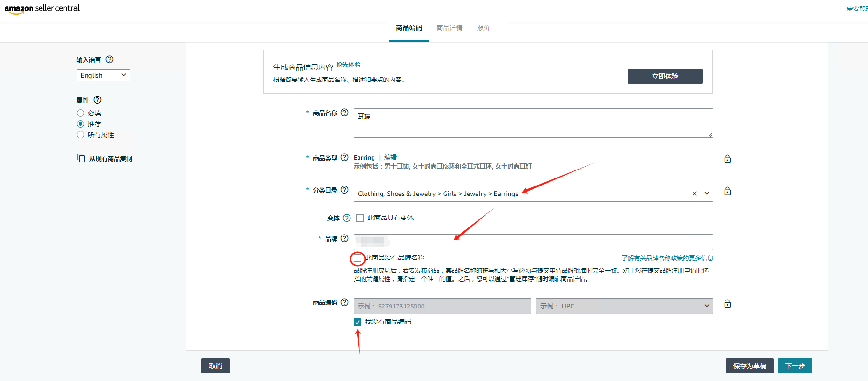The width and height of the screenshot is (868, 381).
Task: Clear category with the X icon
Action: (694, 194)
